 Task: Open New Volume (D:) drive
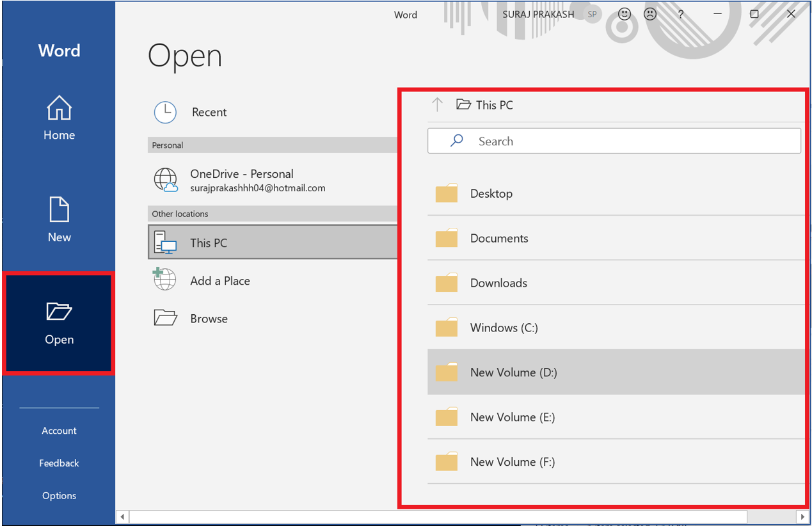[x=616, y=372]
